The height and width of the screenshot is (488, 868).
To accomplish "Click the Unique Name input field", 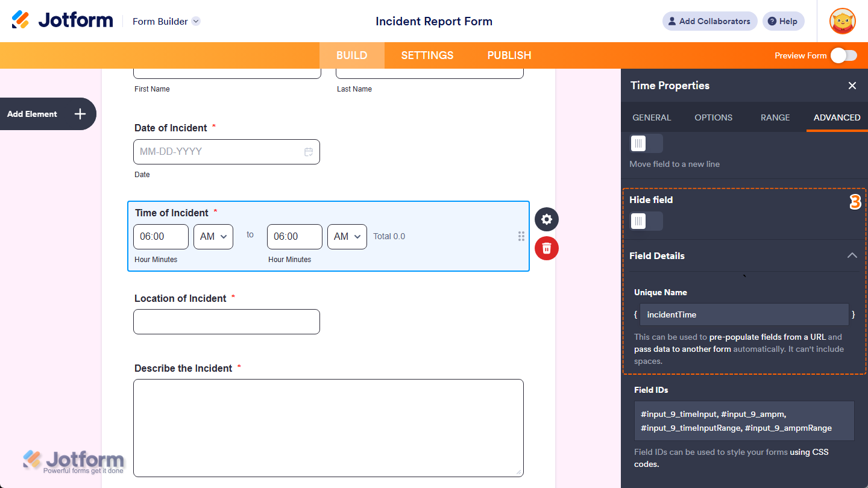I will click(744, 314).
